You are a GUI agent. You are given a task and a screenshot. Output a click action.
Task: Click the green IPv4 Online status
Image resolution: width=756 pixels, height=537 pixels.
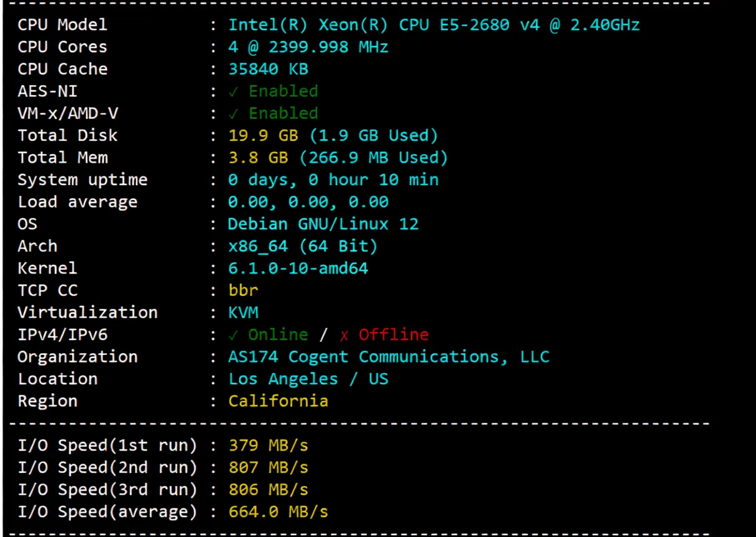coord(268,334)
